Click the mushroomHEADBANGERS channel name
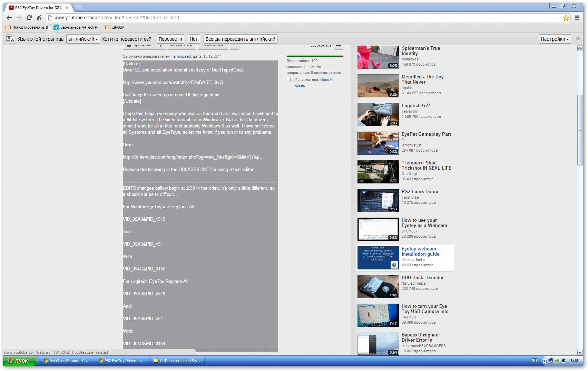This screenshot has width=588, height=371. [x=424, y=346]
